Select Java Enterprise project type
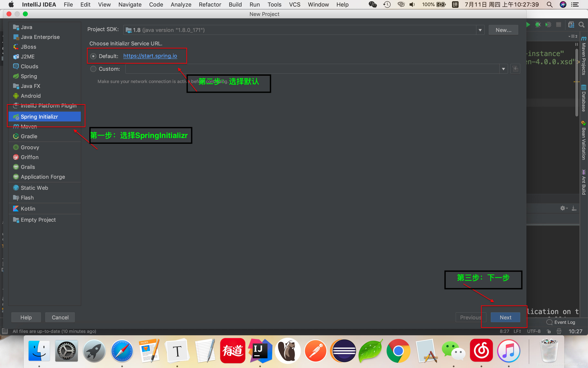588x368 pixels. (x=45, y=37)
